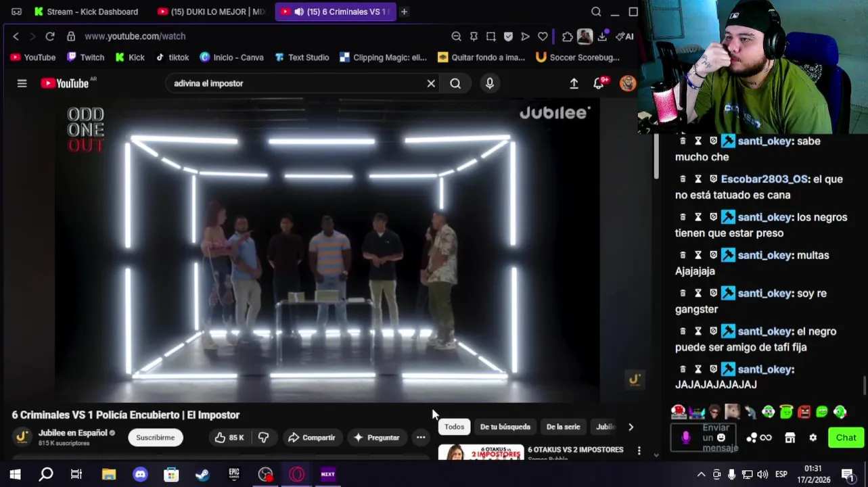Open the tab search magnifier icon
The width and height of the screenshot is (868, 487).
596,11
